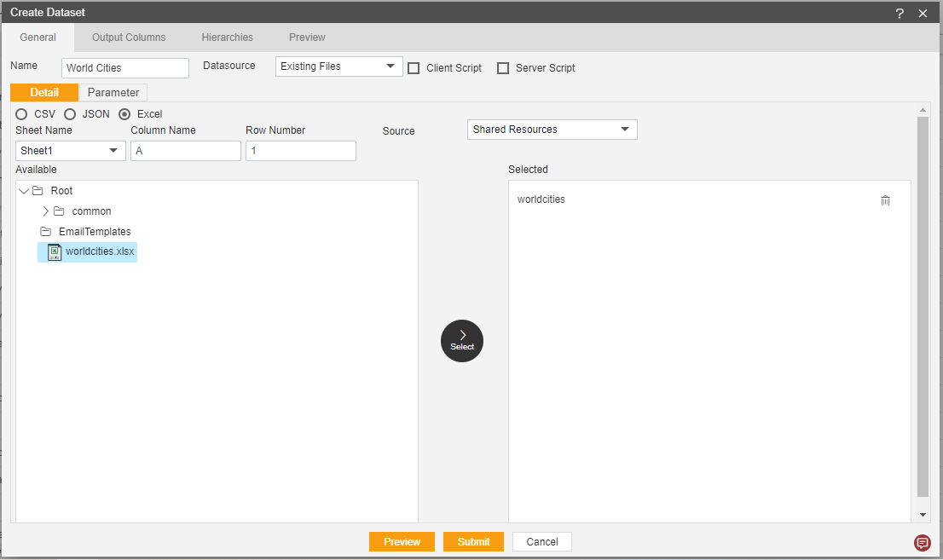943x560 pixels.
Task: Click the Column Name input field
Action: coord(186,150)
